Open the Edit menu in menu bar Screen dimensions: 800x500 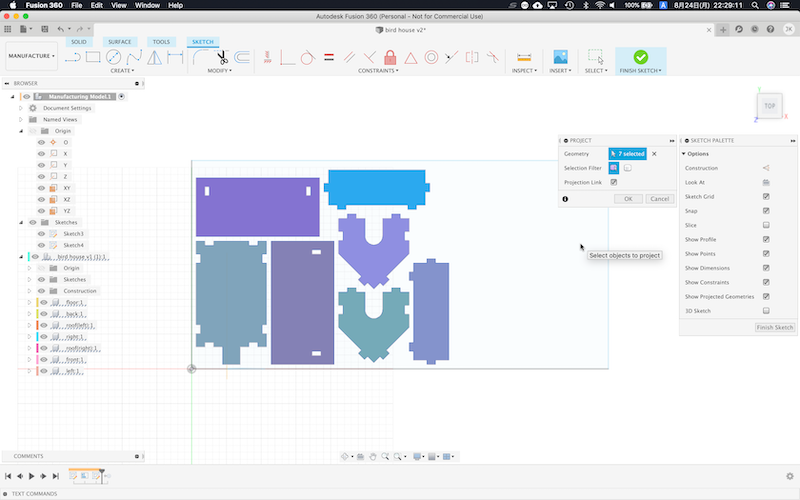(x=97, y=5)
